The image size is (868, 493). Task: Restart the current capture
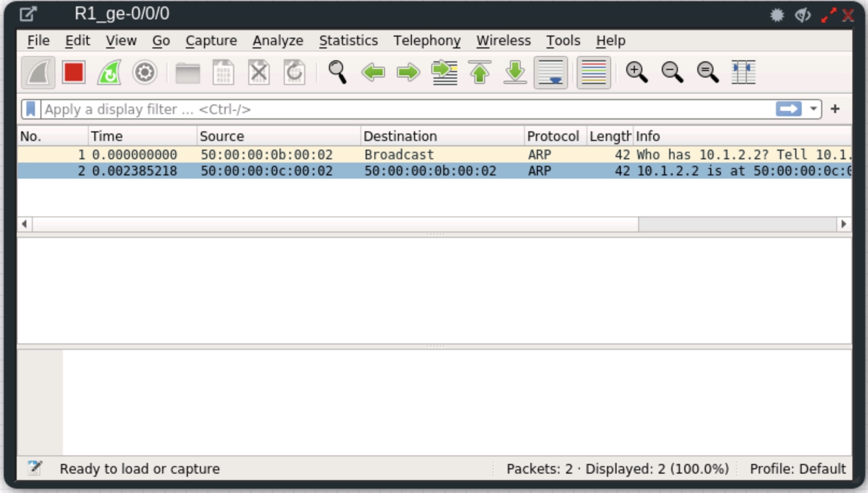(x=109, y=73)
